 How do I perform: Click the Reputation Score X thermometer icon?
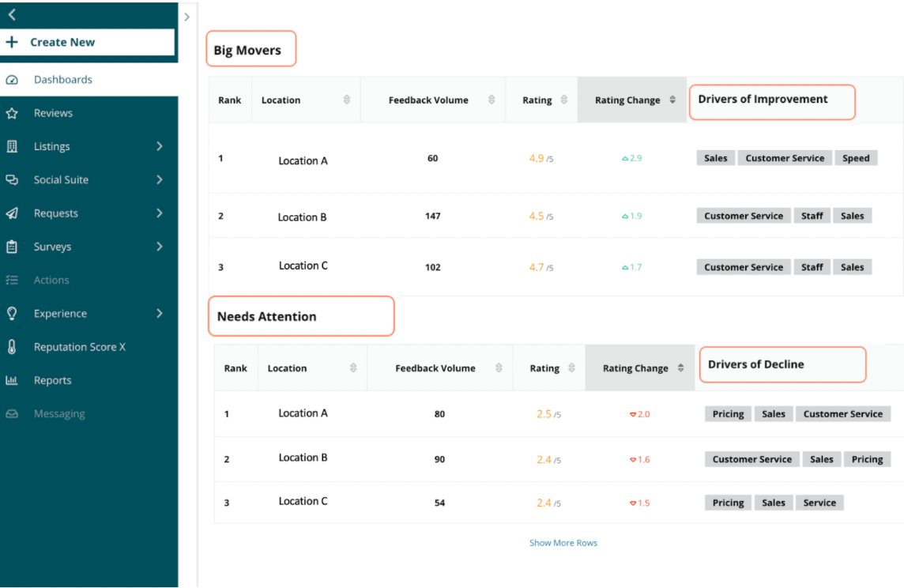pyautogui.click(x=13, y=347)
